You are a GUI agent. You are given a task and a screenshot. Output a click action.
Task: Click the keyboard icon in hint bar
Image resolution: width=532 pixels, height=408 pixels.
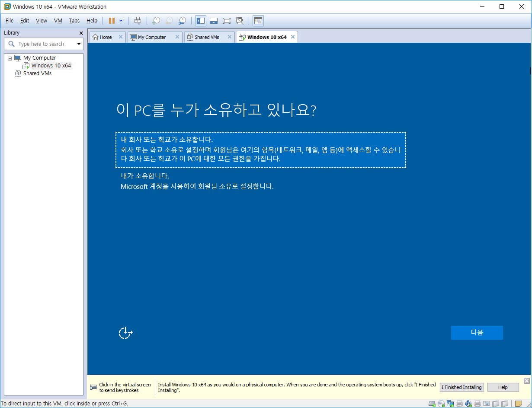coord(93,387)
